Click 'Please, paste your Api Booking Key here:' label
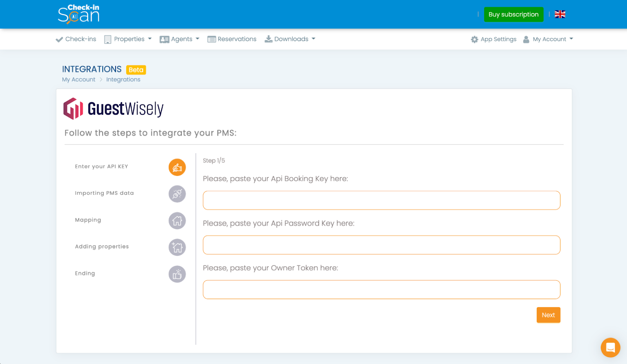The height and width of the screenshot is (364, 627). click(275, 179)
